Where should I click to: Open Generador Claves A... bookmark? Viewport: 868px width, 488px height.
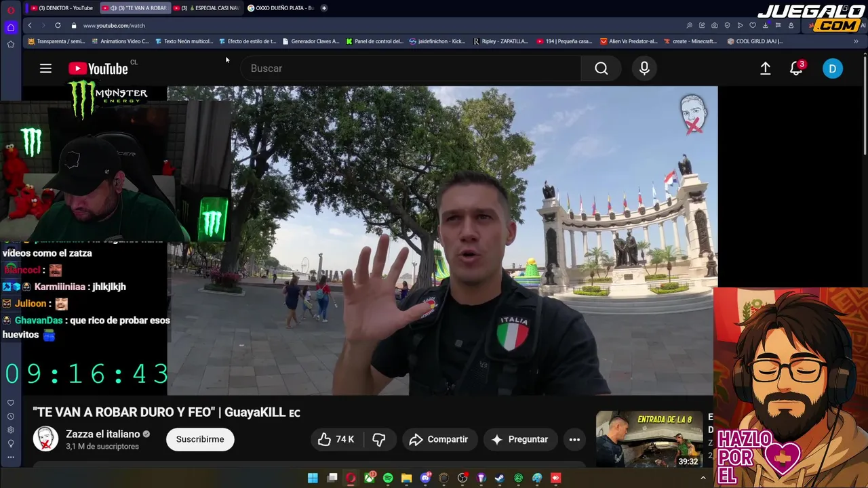[311, 41]
